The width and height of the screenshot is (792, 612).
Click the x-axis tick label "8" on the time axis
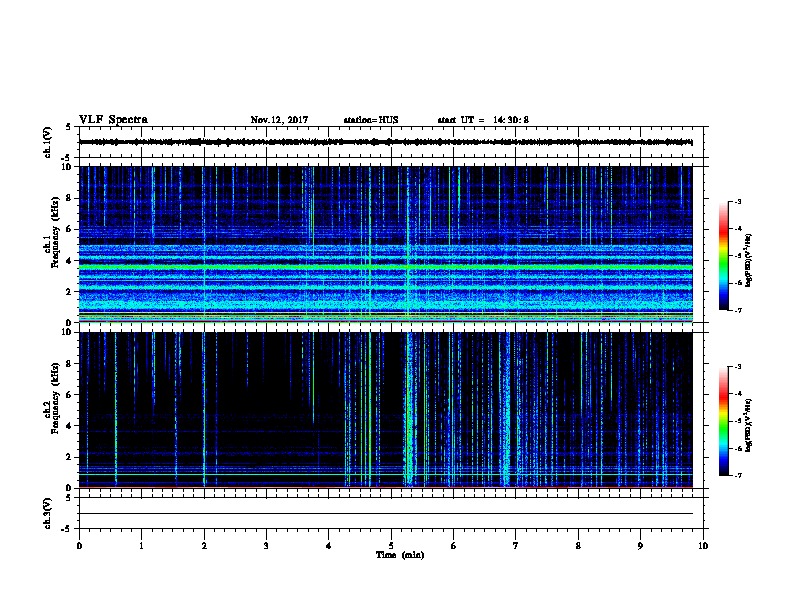pyautogui.click(x=578, y=545)
